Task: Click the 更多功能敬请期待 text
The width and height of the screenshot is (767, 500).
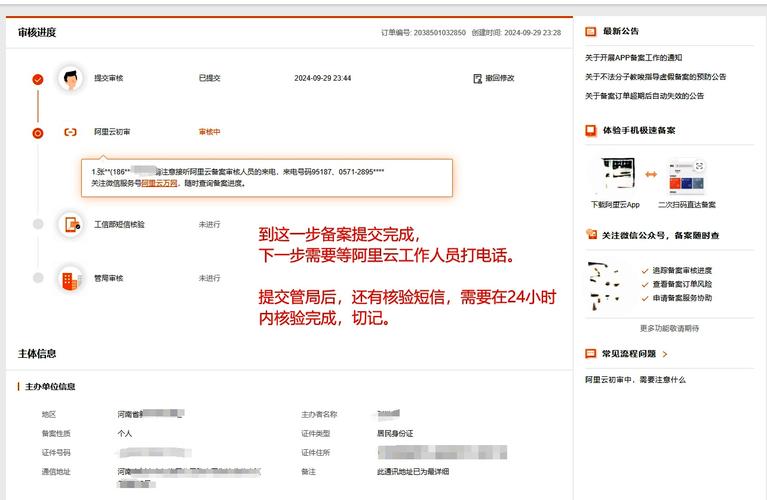Action: (x=669, y=328)
